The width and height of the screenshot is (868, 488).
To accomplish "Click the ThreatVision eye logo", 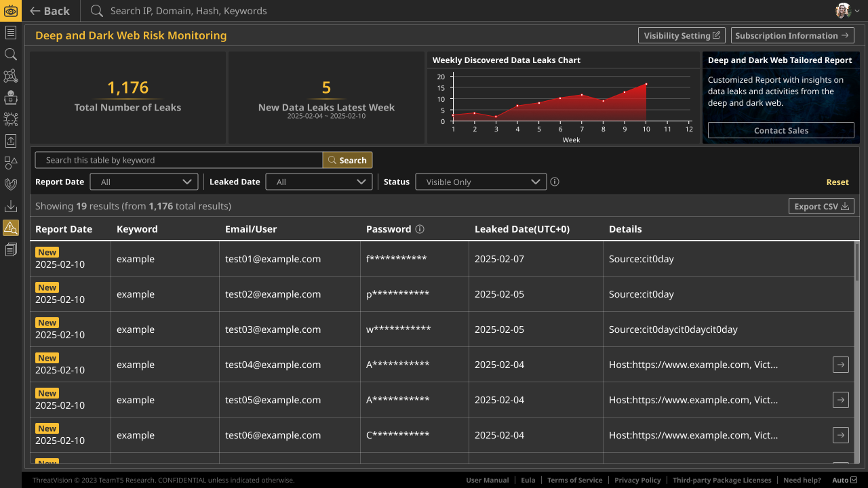I will pyautogui.click(x=11, y=11).
